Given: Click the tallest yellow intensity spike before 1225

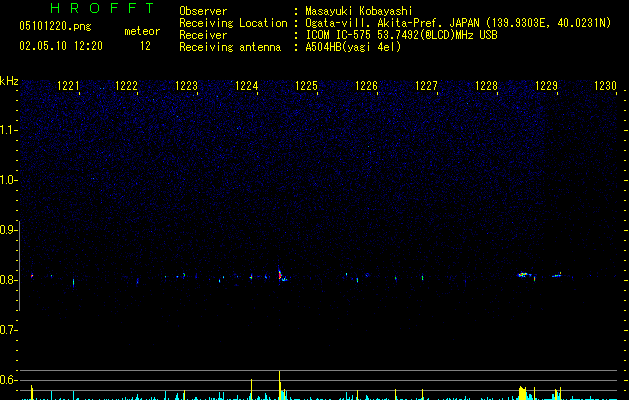Looking at the screenshot, I should tap(280, 385).
